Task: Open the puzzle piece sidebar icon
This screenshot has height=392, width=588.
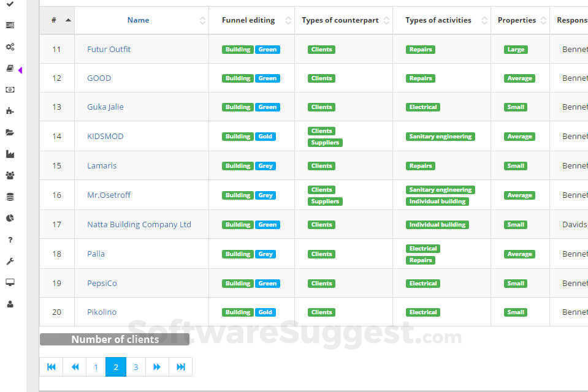Action: 10,111
